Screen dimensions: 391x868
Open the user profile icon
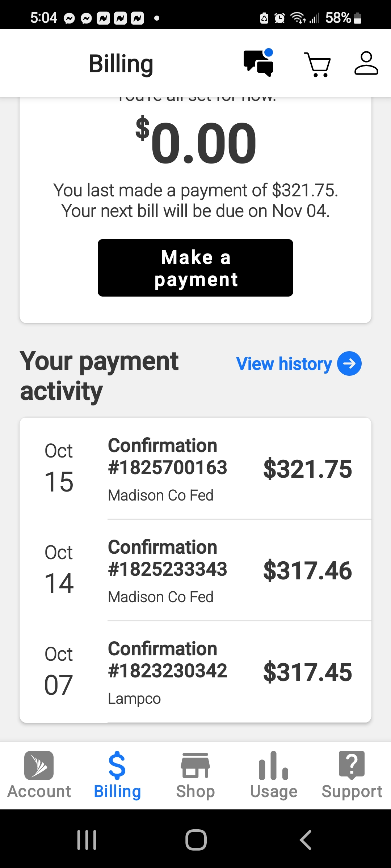click(366, 63)
